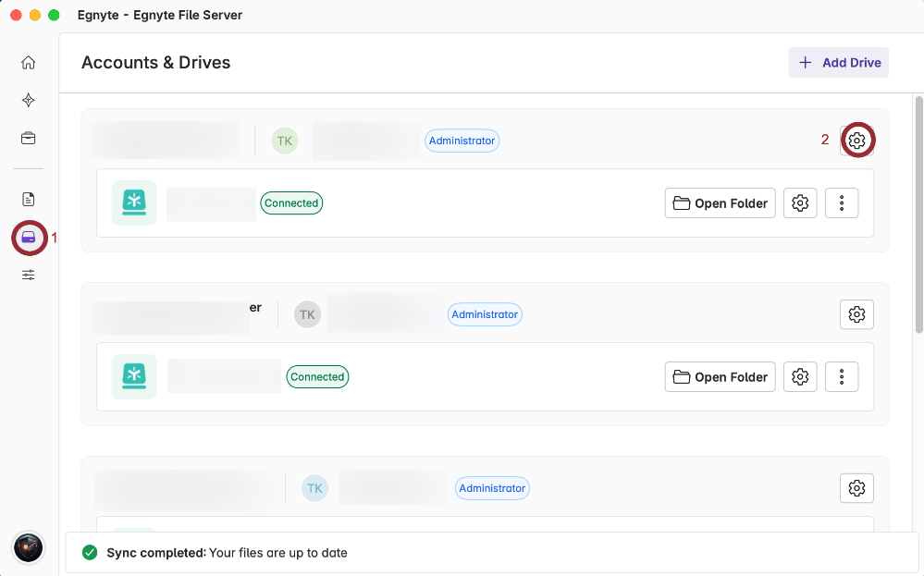Open the second account's settings gear
Screen dimensions: 924x576
(856, 314)
